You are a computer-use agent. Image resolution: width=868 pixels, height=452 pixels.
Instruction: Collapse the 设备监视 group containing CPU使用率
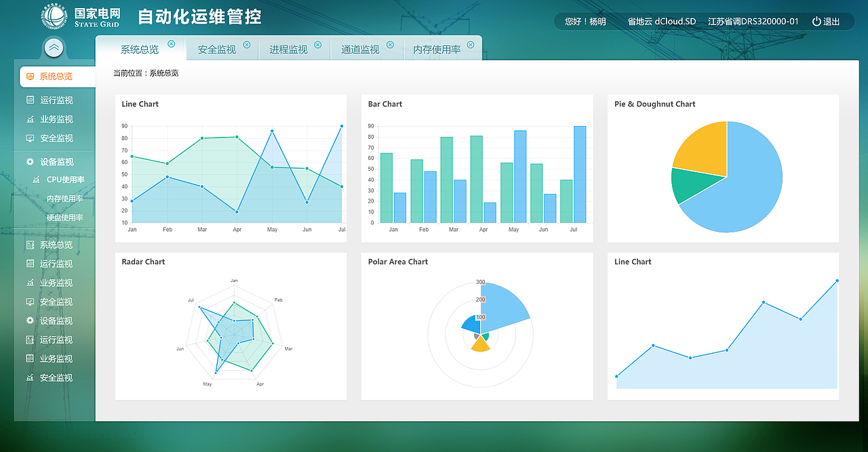(56, 162)
